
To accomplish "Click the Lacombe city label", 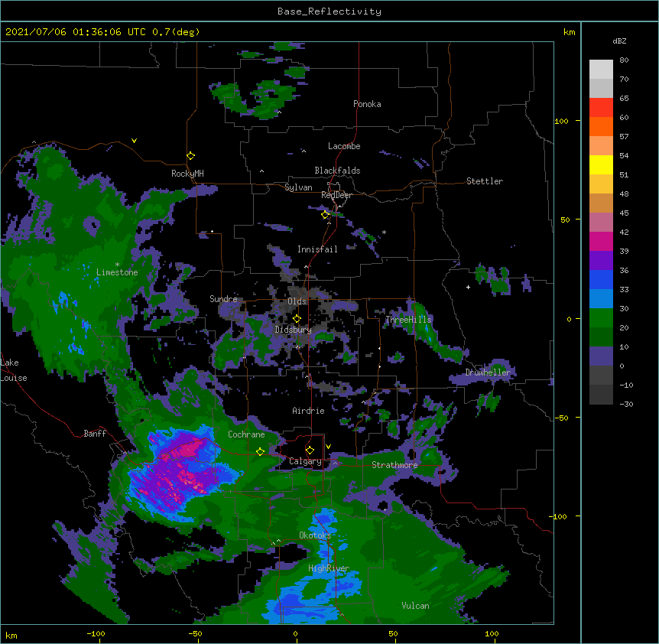I will coord(344,146).
